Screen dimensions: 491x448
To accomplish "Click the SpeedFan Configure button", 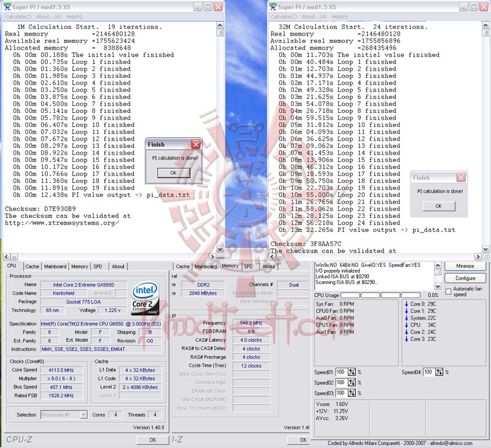I will pos(465,278).
